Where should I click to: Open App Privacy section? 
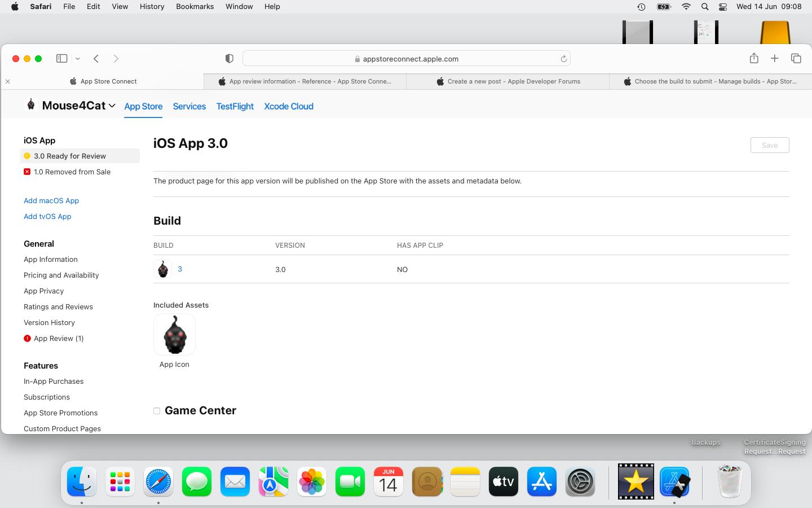click(44, 291)
